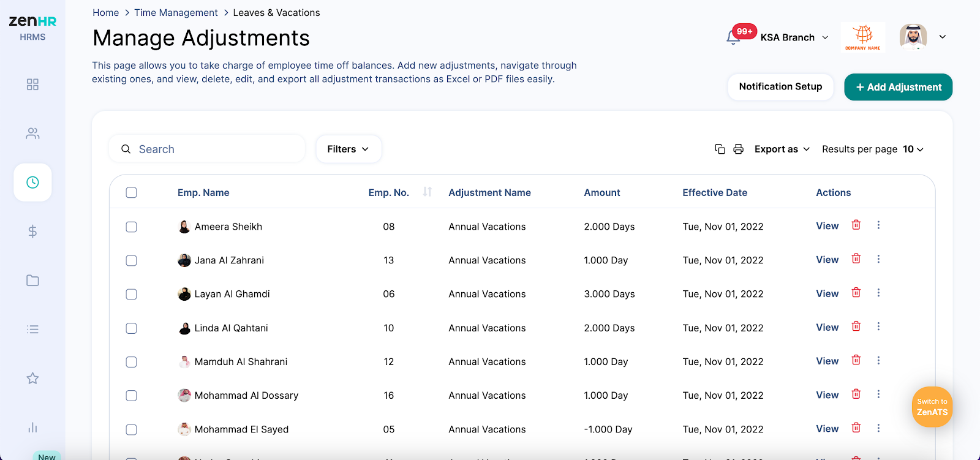Open the folder documents sidebar icon
The height and width of the screenshot is (460, 980).
(x=32, y=281)
